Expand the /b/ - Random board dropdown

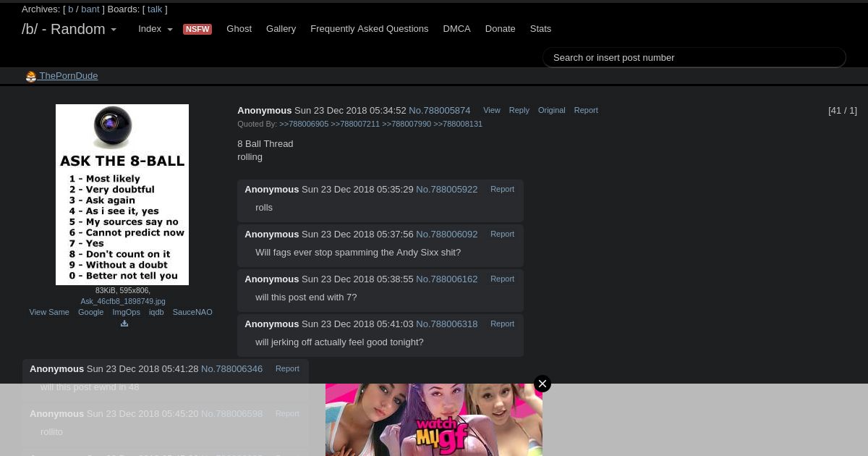[x=69, y=29]
